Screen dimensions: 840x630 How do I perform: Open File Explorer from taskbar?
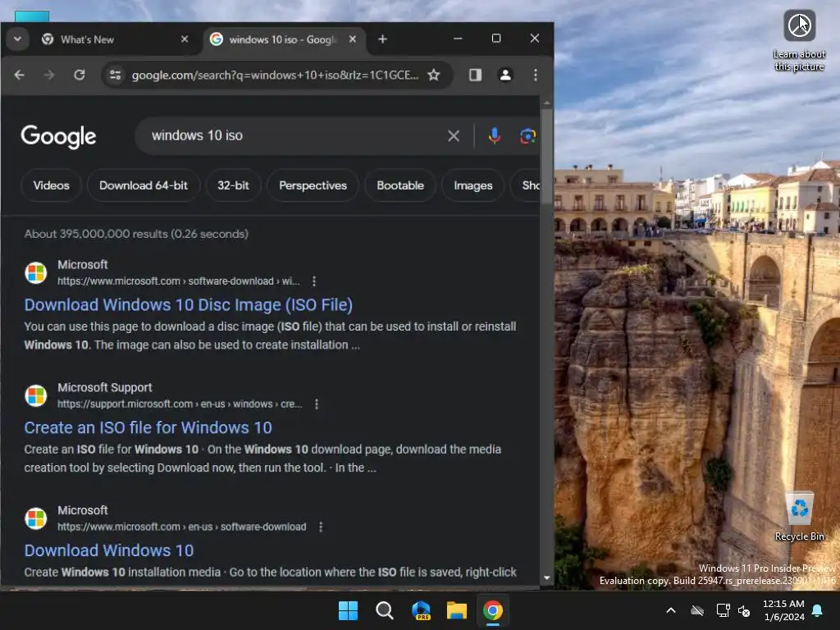click(457, 610)
